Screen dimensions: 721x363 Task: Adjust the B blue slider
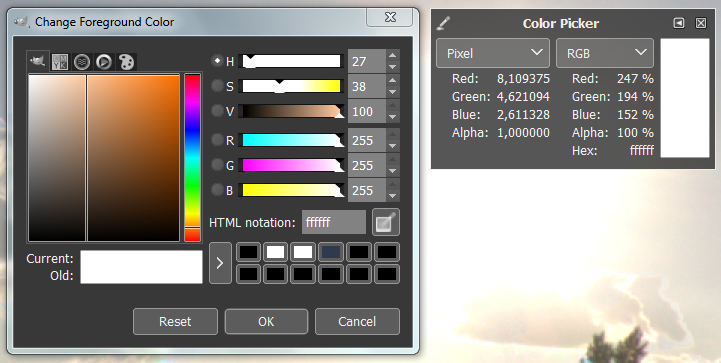[x=292, y=190]
